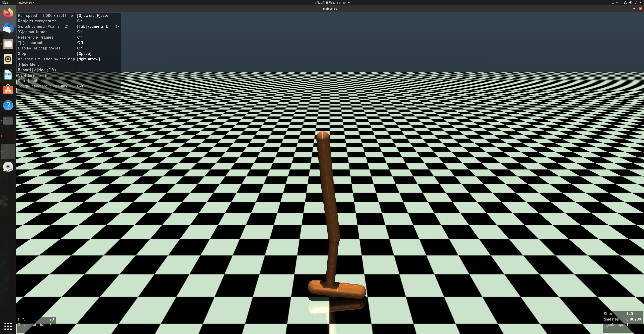Click '[H]ide Menu' entry
Image resolution: width=644 pixels, height=334 pixels.
click(29, 64)
